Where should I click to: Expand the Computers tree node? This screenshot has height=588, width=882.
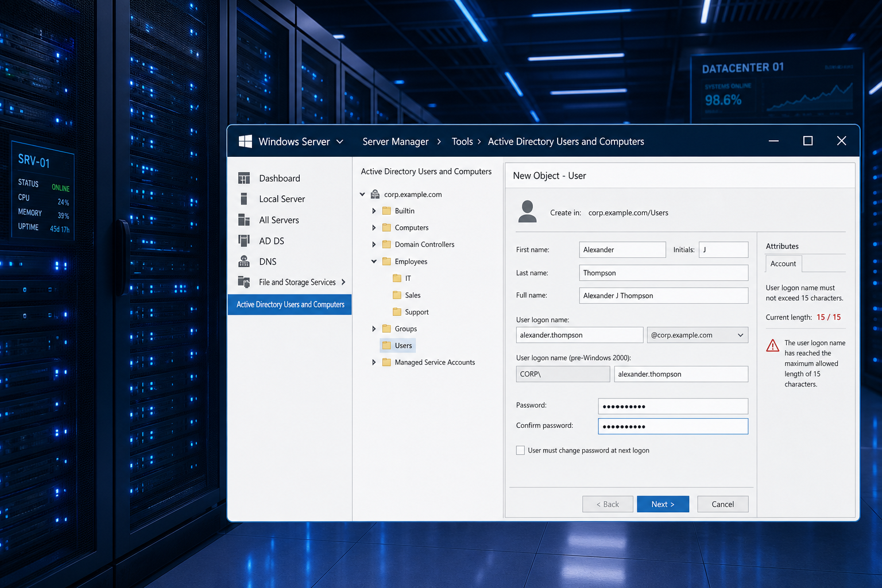(x=374, y=227)
